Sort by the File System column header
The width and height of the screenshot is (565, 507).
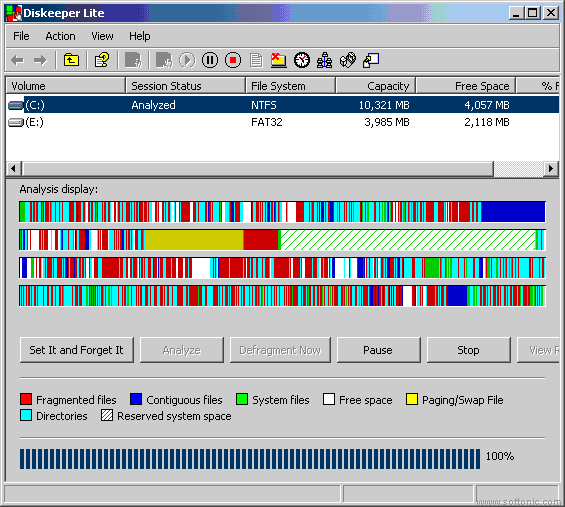tap(290, 86)
